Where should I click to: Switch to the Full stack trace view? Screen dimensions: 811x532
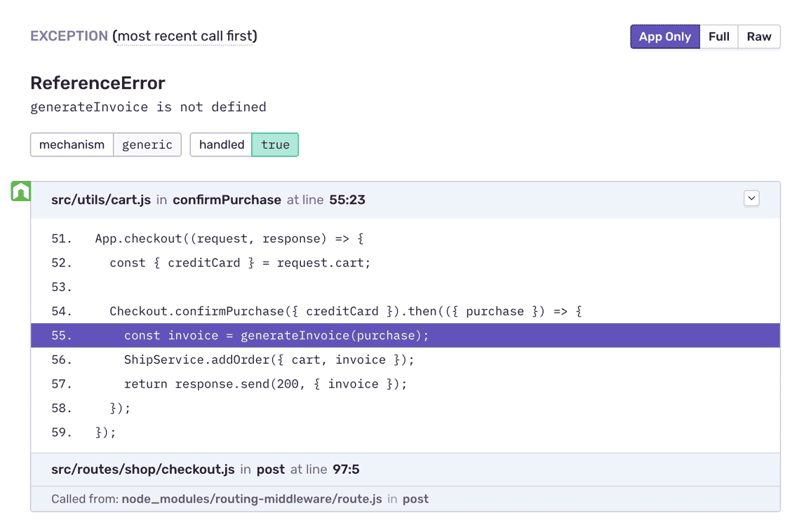point(719,36)
